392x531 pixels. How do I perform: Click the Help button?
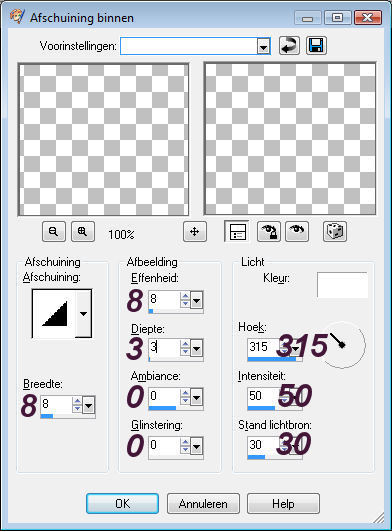pyautogui.click(x=283, y=504)
